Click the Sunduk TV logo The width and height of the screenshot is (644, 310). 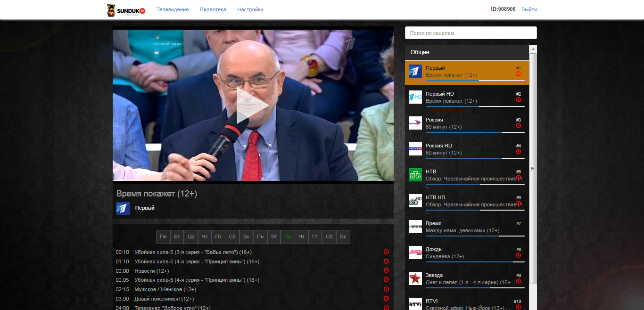(x=126, y=10)
